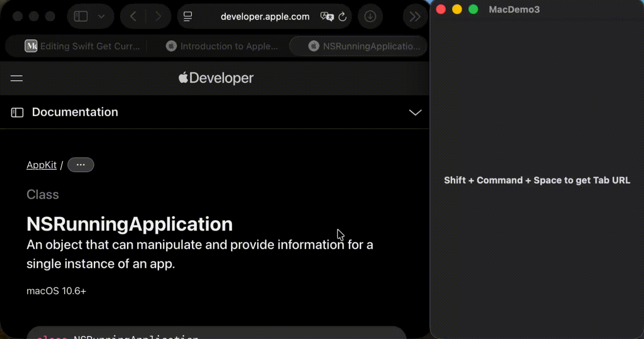Open page reader menu icon in address bar
This screenshot has height=339, width=644.
tap(188, 16)
